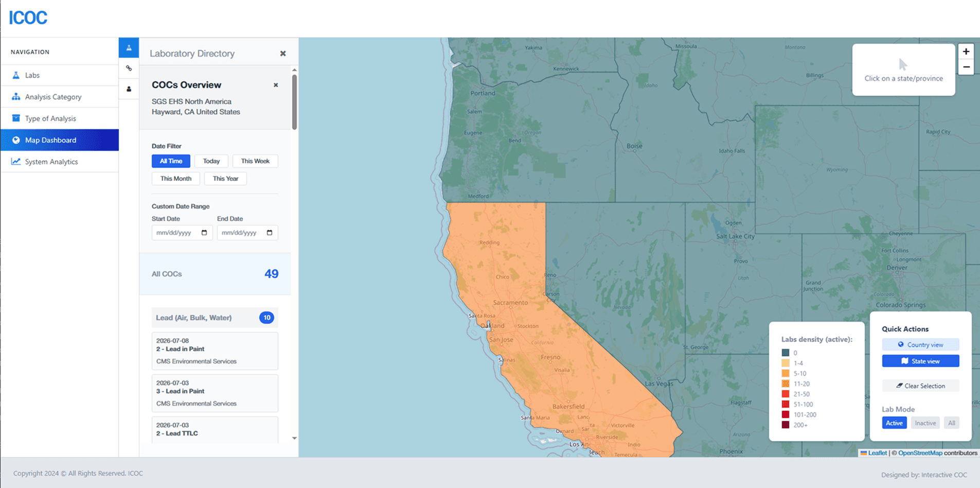The width and height of the screenshot is (980, 488).
Task: Click the 21-50 density legend swatch
Action: [x=786, y=394]
